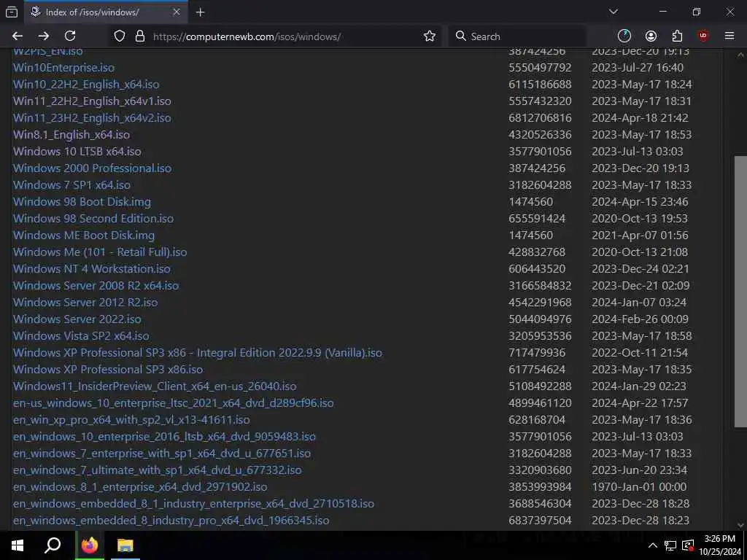Open en-us_windows_10_enterprise_ltsc_2021 iso link
The image size is (747, 560).
[174, 402]
